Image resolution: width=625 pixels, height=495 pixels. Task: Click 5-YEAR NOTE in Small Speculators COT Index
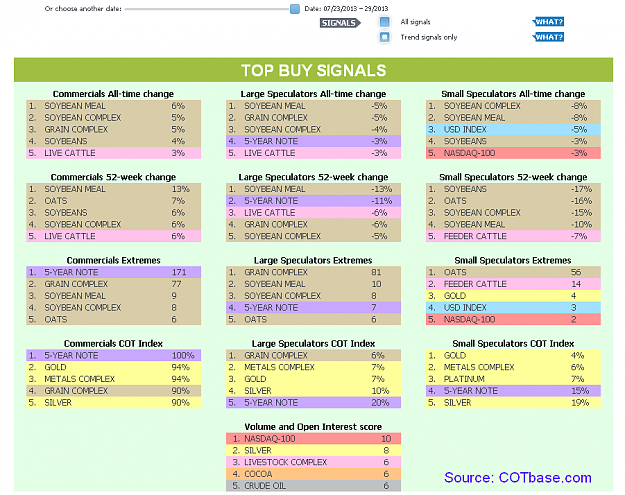513,391
